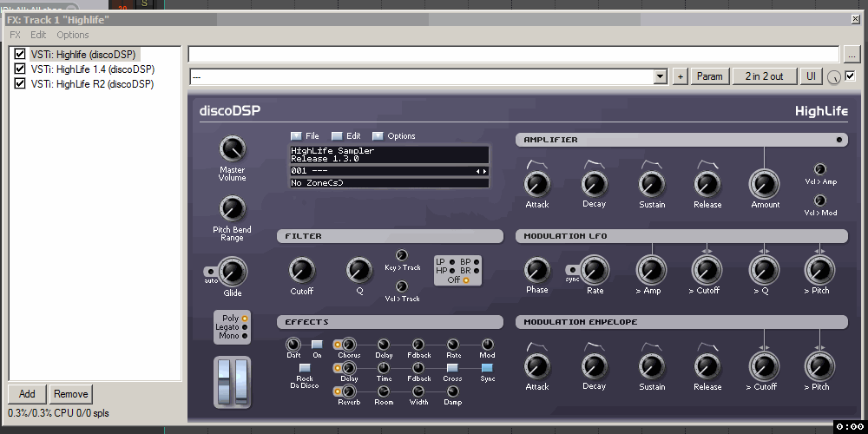Step to previous program with left arrow

click(x=477, y=172)
